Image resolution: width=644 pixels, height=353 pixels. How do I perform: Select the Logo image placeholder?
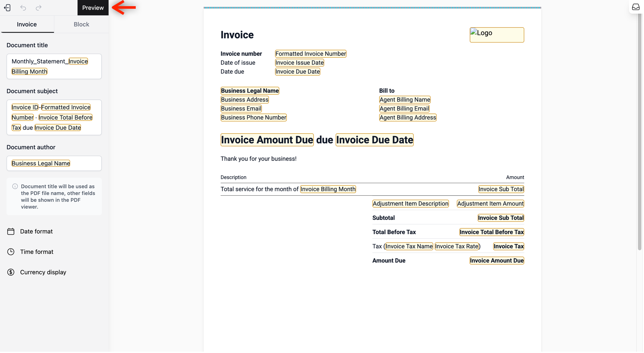click(x=497, y=35)
